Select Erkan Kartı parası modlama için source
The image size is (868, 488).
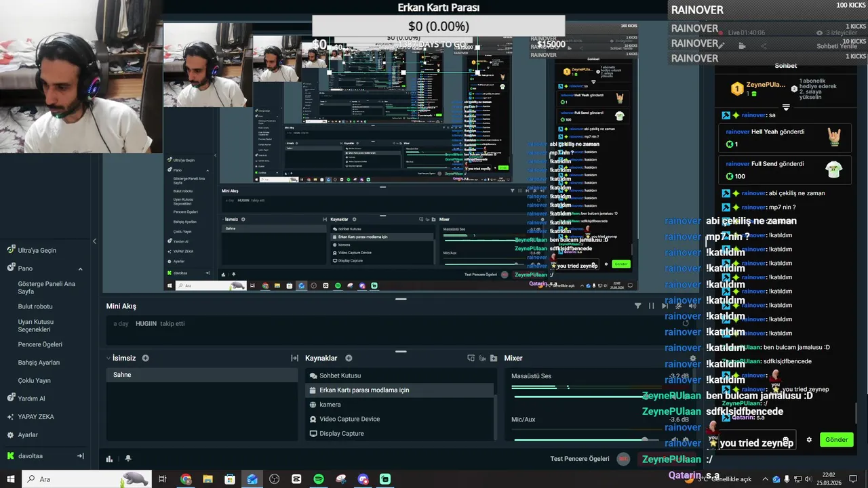coord(399,390)
